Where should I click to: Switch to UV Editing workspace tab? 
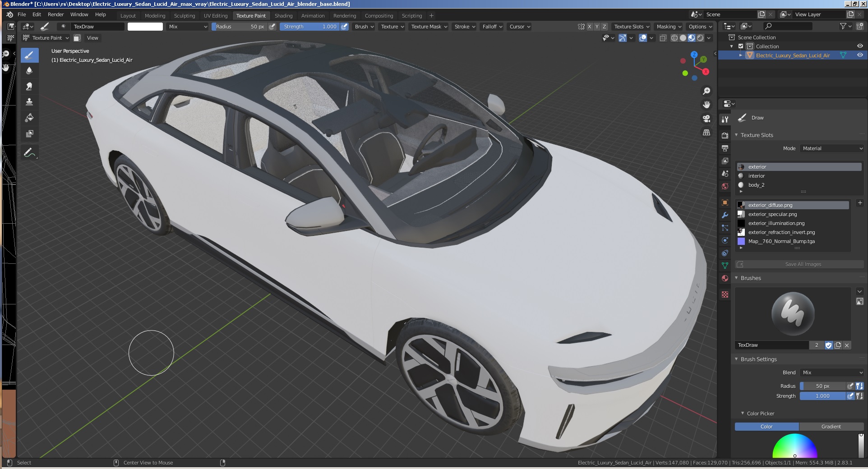point(216,15)
